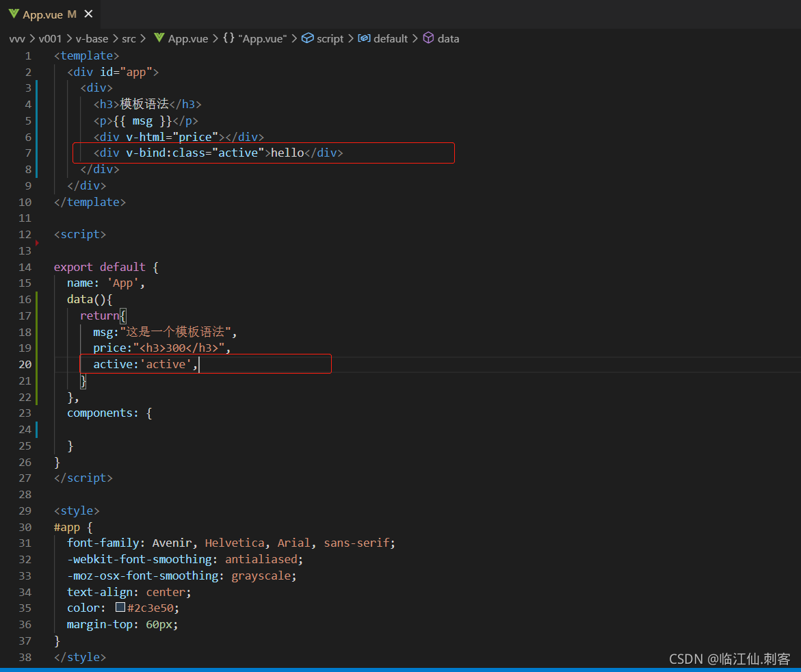
Task: Click the variable icon before 'default'
Action: click(x=364, y=38)
